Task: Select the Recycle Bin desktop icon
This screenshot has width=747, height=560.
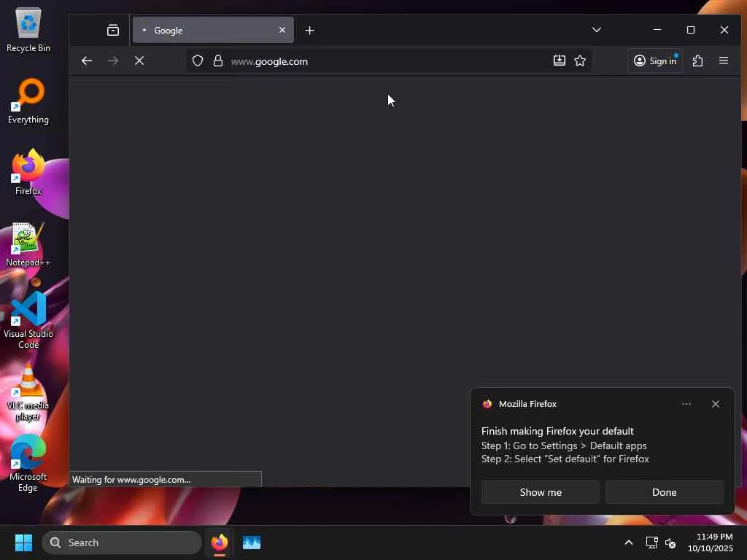Action: click(x=28, y=30)
